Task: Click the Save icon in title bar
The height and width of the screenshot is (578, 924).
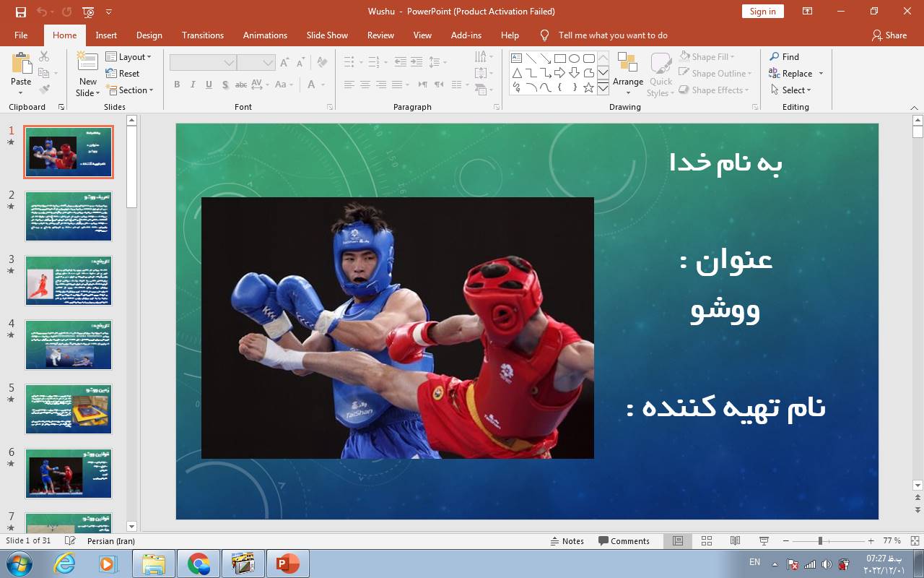Action: (x=20, y=12)
